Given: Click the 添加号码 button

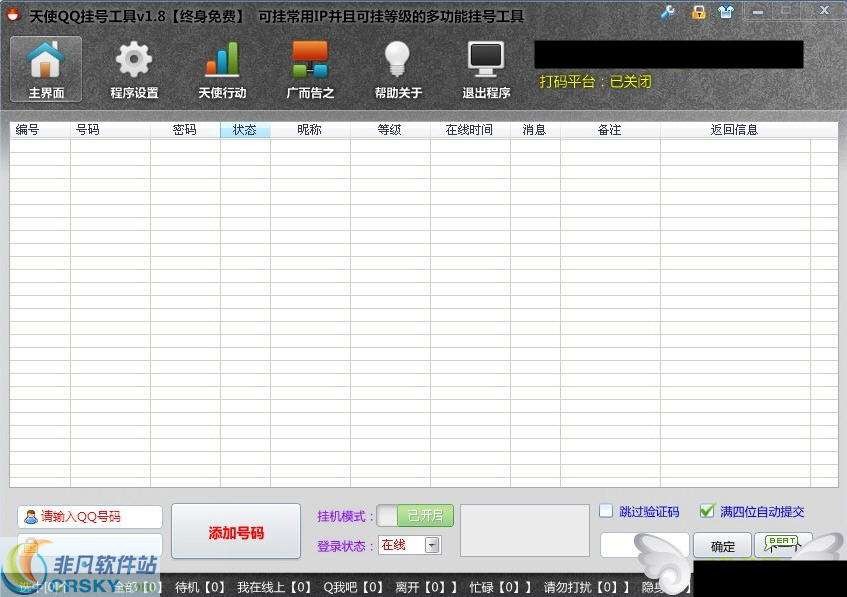Looking at the screenshot, I should click(x=236, y=532).
